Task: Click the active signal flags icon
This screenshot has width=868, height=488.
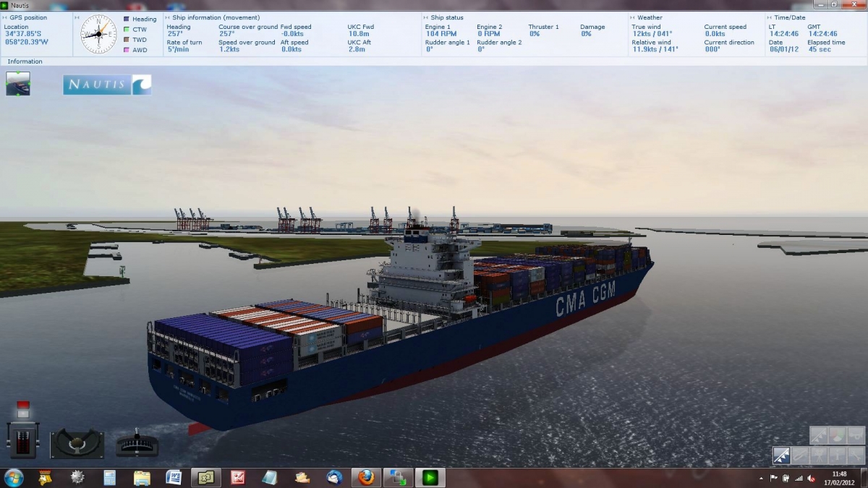Action: [781, 455]
